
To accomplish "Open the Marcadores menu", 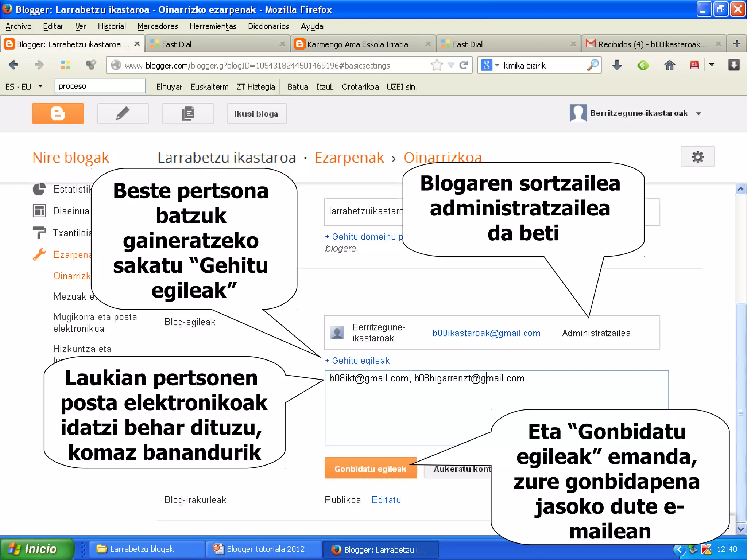I will (158, 26).
